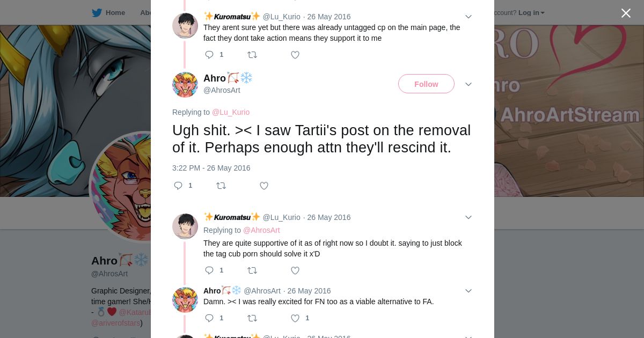This screenshot has height=338, width=644.
Task: Like the main "Ugh shit" tweet
Action: (264, 186)
